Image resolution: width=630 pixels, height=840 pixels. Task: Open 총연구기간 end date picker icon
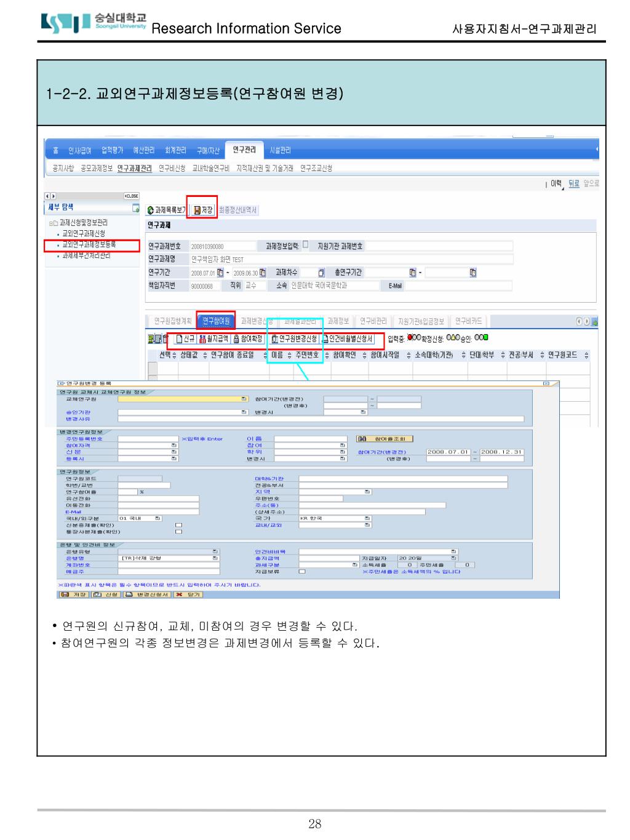(x=472, y=273)
